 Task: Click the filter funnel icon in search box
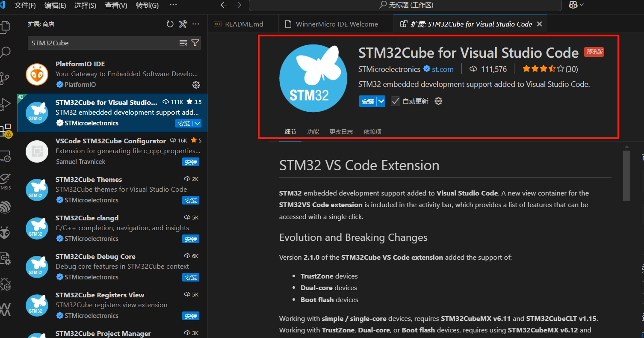[195, 43]
